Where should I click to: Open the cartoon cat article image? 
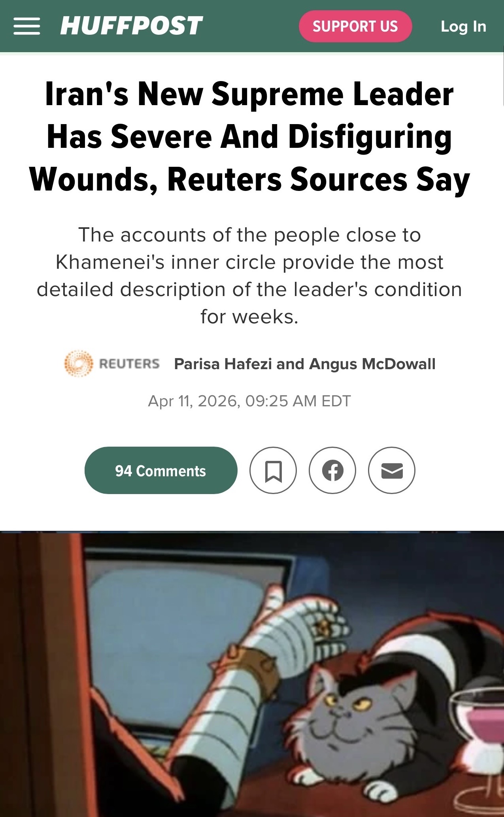coord(252,674)
